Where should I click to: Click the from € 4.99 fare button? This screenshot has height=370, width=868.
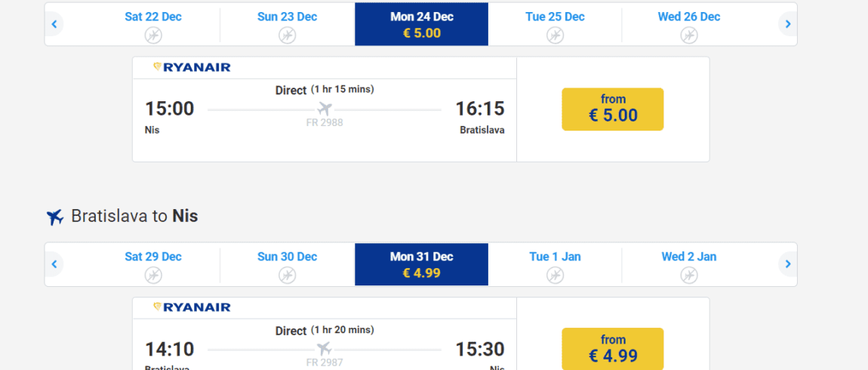coord(613,349)
